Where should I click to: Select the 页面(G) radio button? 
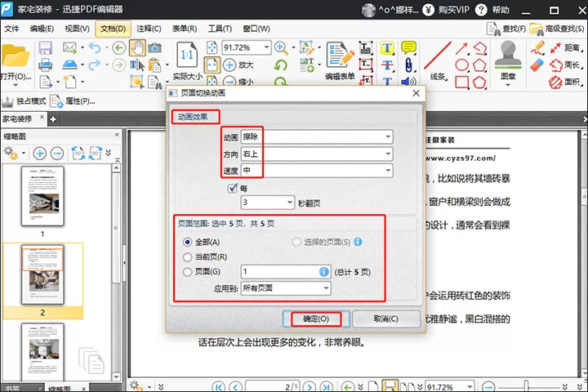point(188,272)
